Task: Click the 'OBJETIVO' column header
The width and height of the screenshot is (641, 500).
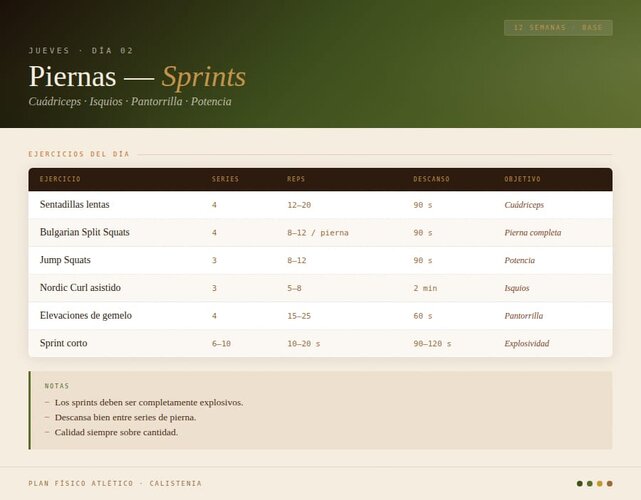Action: coord(522,179)
